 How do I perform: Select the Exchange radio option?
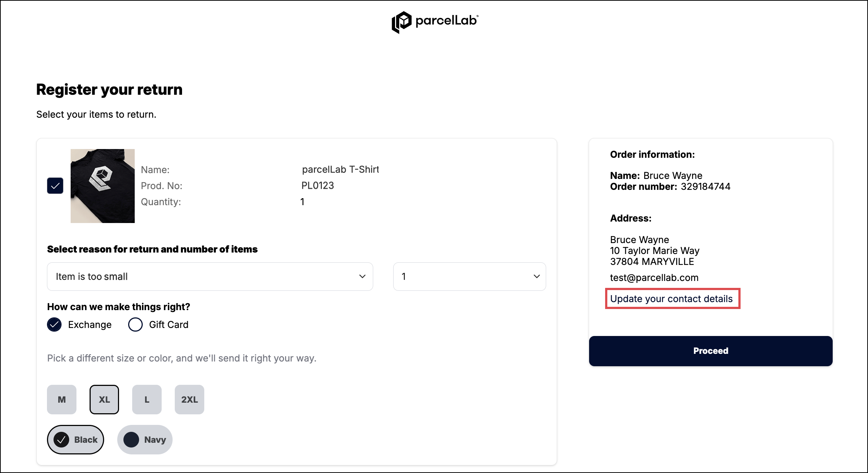pos(54,325)
